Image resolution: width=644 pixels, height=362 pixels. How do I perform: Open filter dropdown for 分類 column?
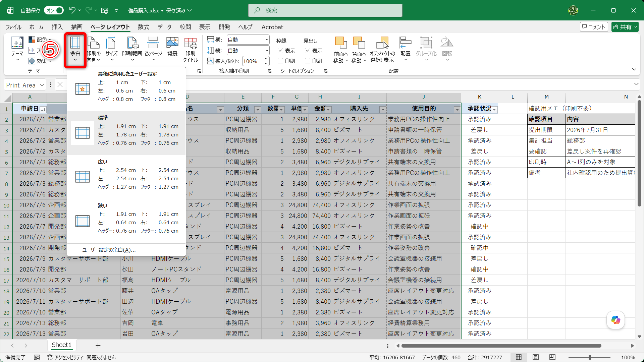pos(258,110)
